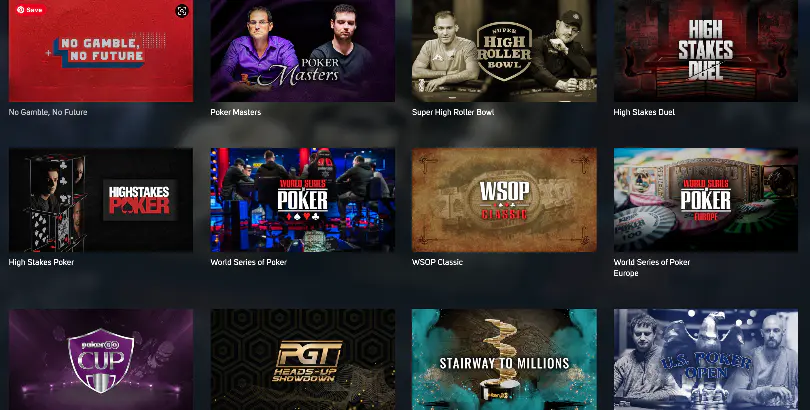Open the World Series of Poker thumbnail
This screenshot has height=410, width=810.
click(x=303, y=200)
